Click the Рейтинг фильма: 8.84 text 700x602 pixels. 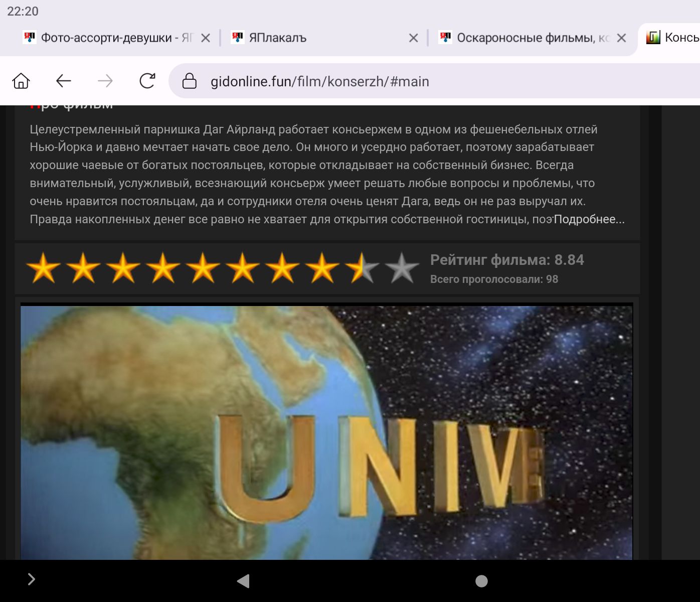pos(507,260)
